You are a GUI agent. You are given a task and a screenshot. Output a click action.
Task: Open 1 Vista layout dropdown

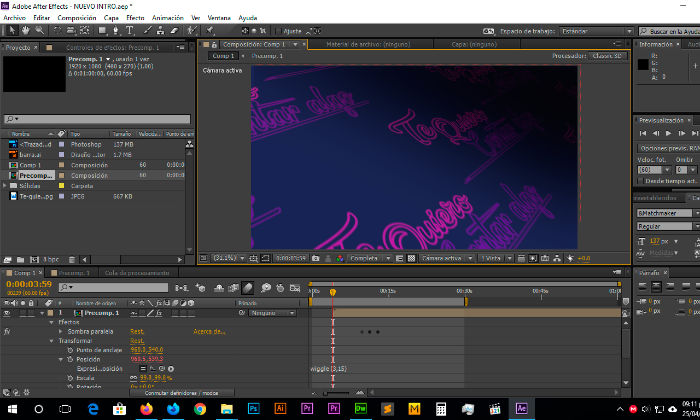point(496,258)
